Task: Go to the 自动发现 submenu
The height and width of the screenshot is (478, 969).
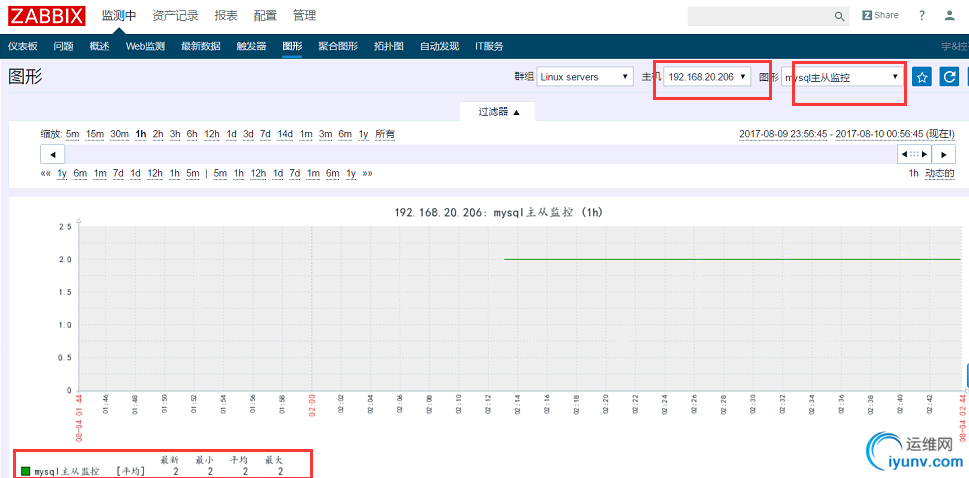Action: tap(439, 46)
